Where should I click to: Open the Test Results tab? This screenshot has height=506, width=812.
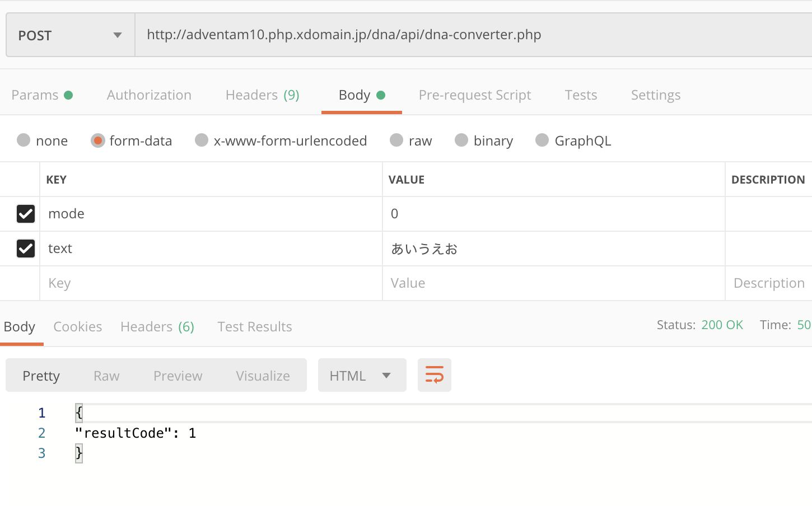point(254,326)
